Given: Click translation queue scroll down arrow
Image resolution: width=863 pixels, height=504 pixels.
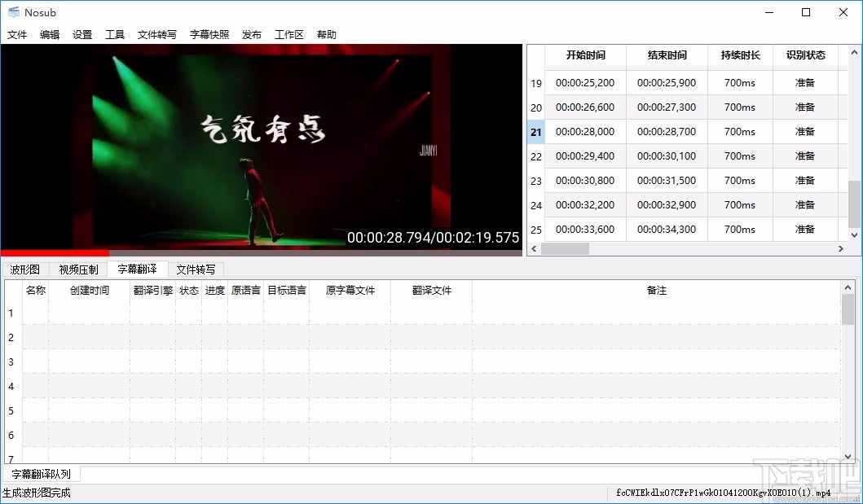Looking at the screenshot, I should click(x=848, y=457).
